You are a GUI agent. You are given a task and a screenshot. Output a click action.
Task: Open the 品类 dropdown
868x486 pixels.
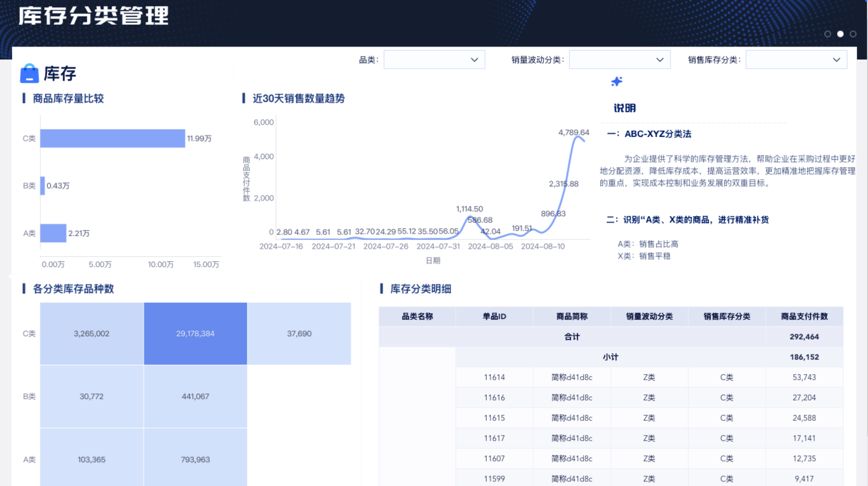click(434, 60)
